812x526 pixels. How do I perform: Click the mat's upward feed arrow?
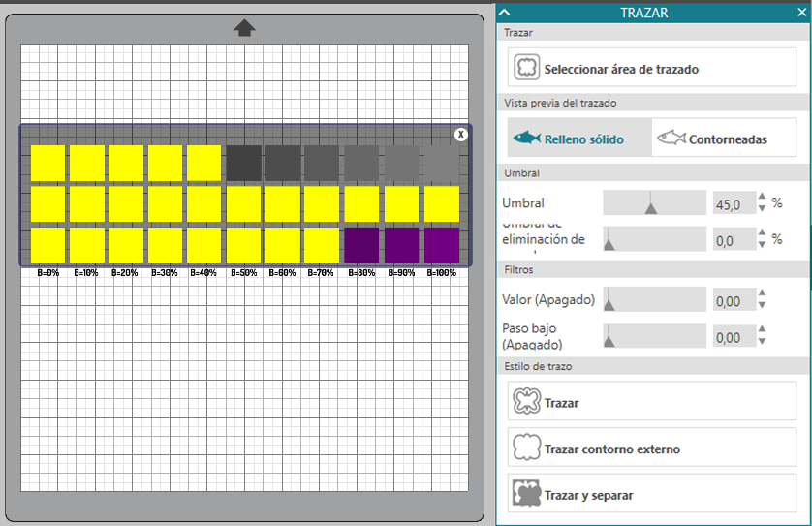tap(244, 28)
